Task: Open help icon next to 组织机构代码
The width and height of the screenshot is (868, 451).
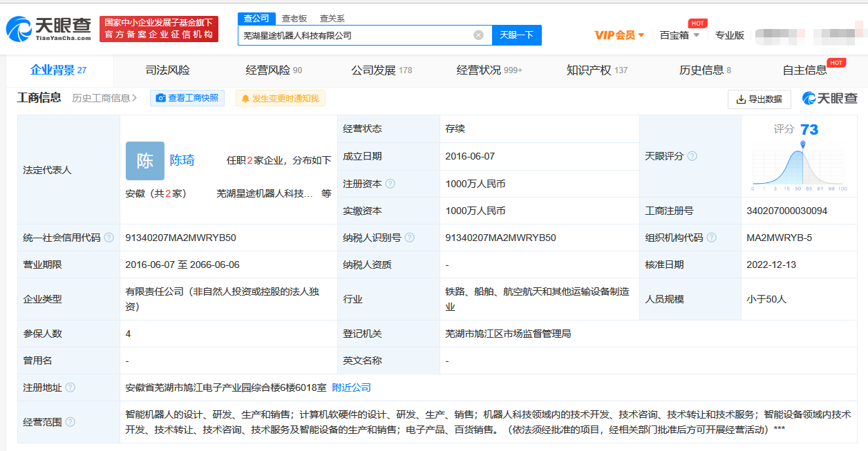Action: point(712,238)
